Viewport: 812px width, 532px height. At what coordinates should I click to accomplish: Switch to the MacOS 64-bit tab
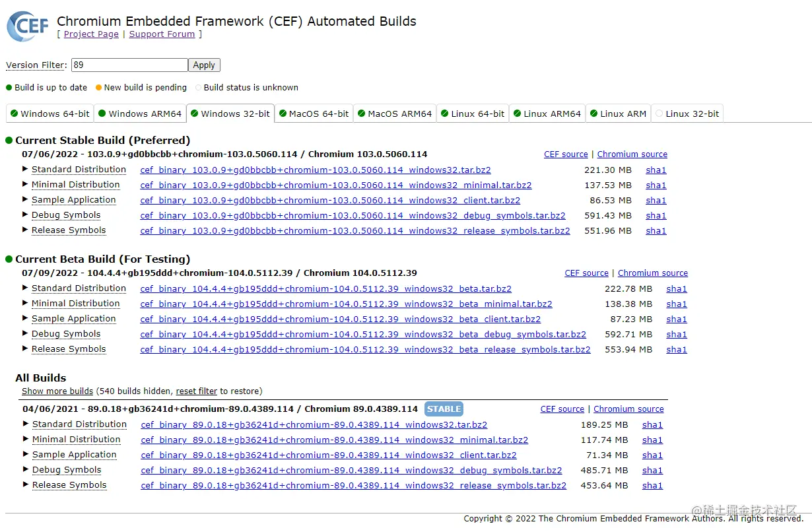[x=314, y=114]
